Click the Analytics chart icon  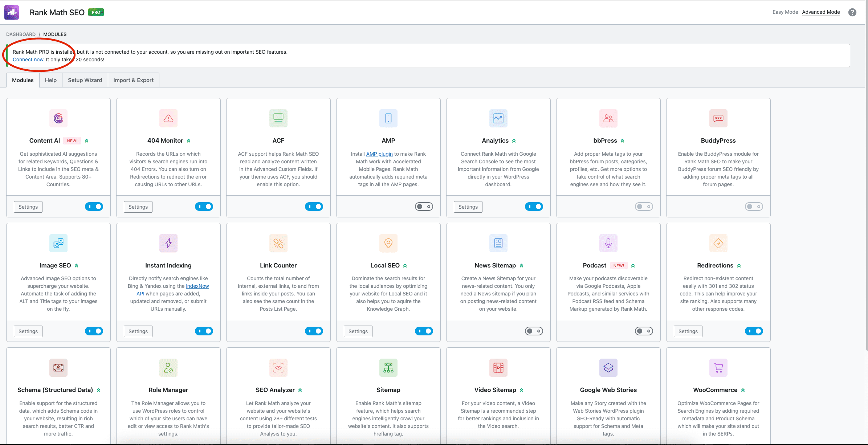click(x=498, y=118)
